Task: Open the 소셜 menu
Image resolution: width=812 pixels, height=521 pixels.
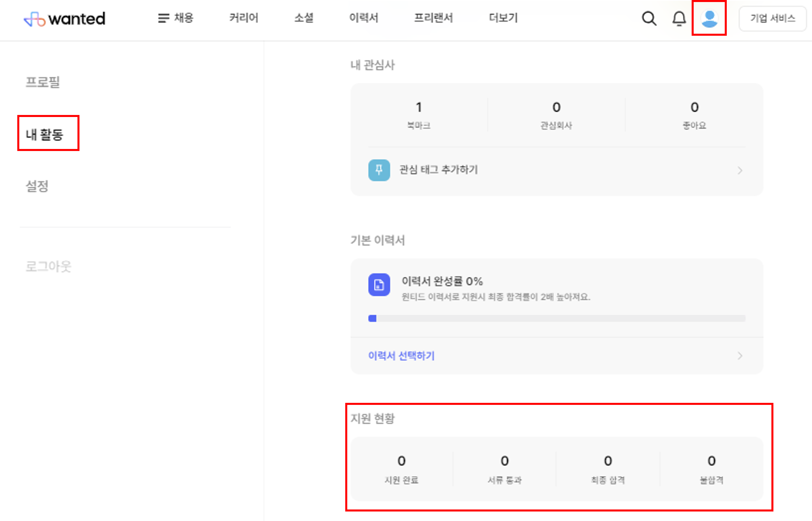Action: [x=304, y=18]
